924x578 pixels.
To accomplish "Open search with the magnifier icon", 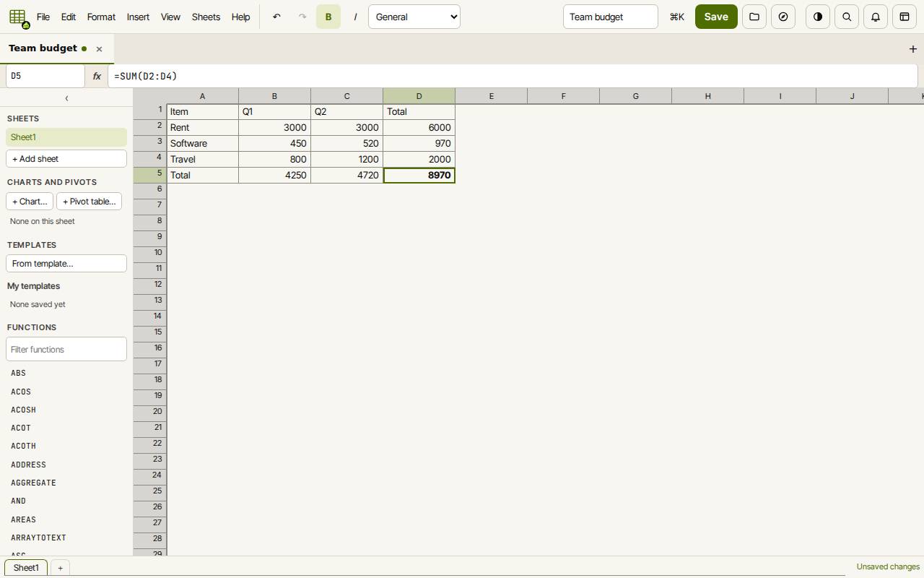I will (x=847, y=17).
